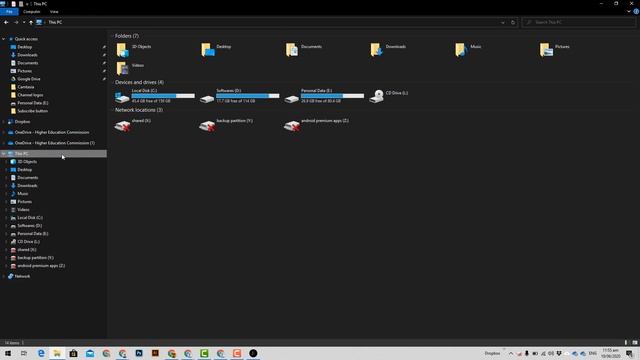Select Videos under This PC tree
Image resolution: width=640 pixels, height=360 pixels.
pos(23,209)
